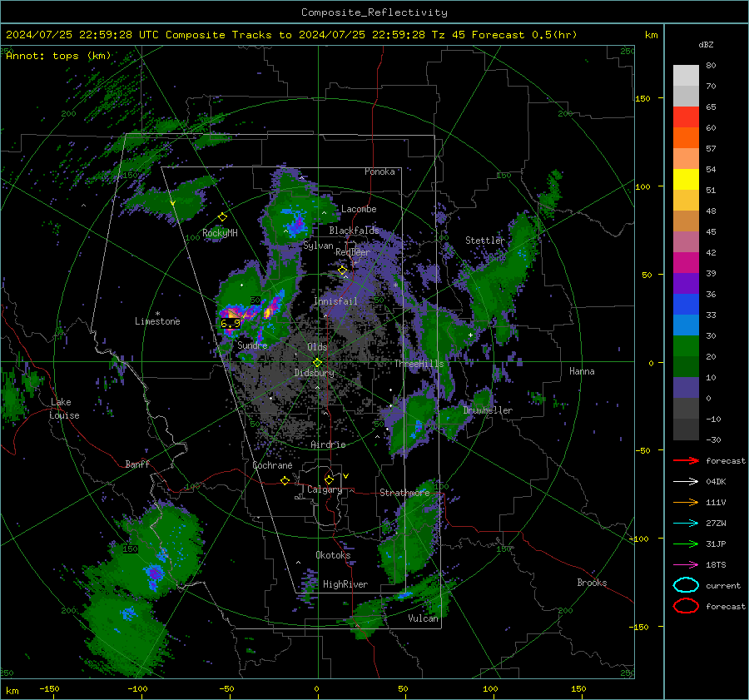Image resolution: width=749 pixels, height=700 pixels.
Task: Click the yellow diamond marker near RockyMH
Action: click(222, 217)
